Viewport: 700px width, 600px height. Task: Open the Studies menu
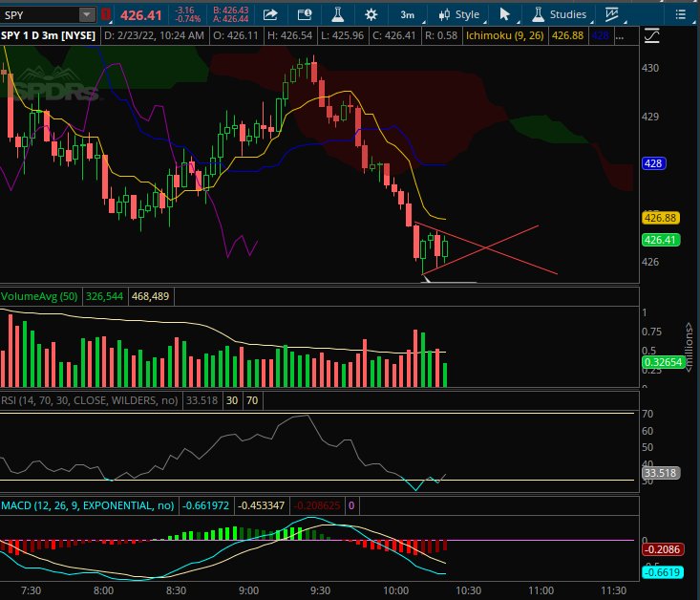(x=560, y=14)
